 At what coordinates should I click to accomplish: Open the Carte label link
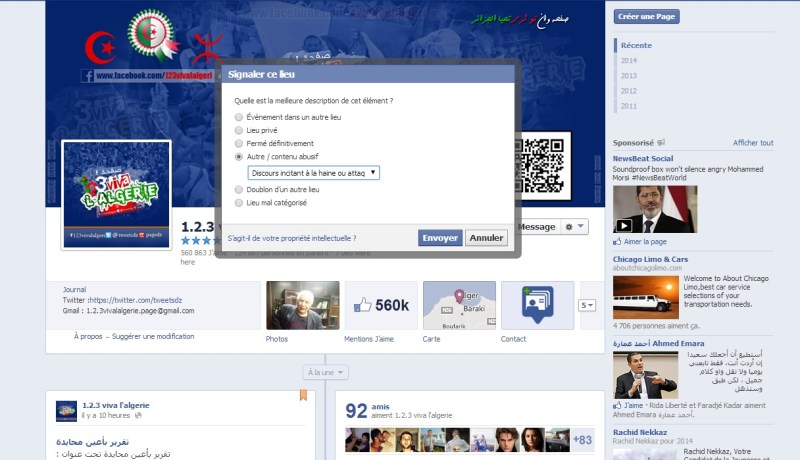pos(431,339)
